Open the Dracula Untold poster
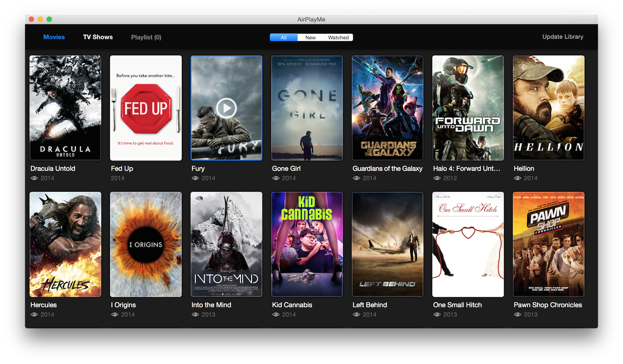This screenshot has width=623, height=364. (65, 108)
